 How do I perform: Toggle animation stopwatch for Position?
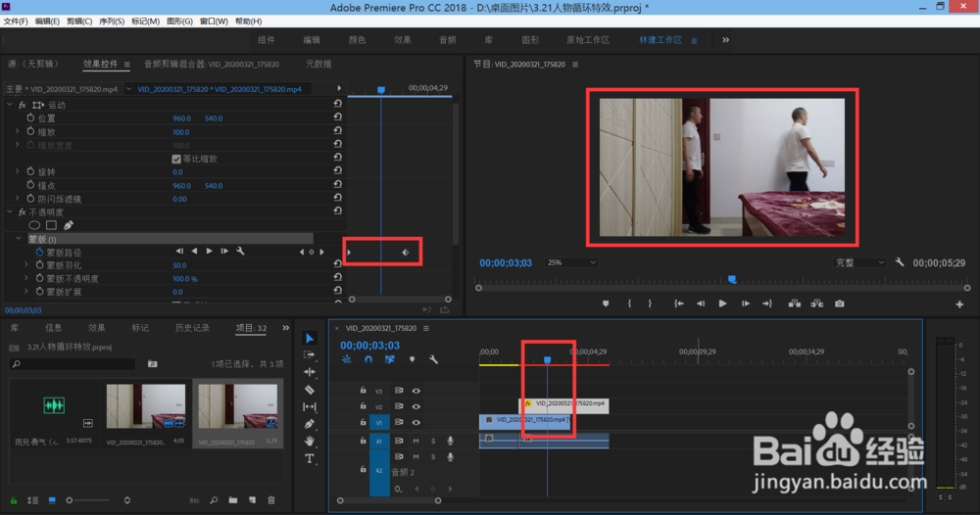30,118
